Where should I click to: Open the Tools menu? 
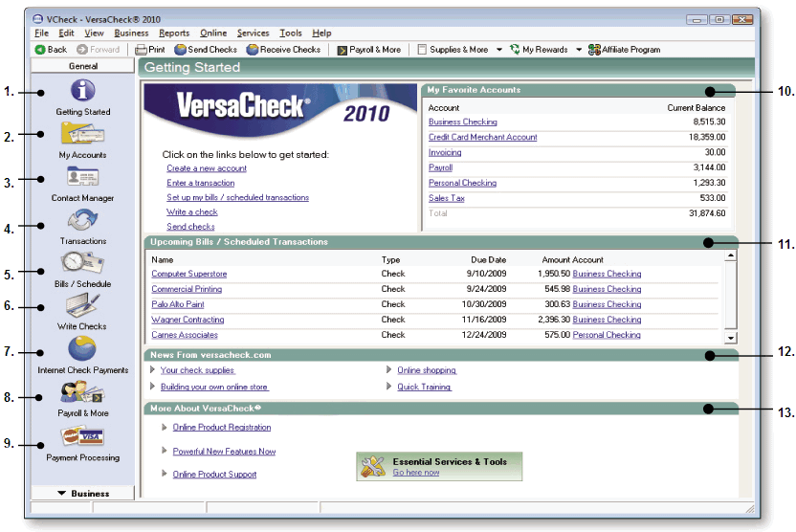tap(291, 33)
